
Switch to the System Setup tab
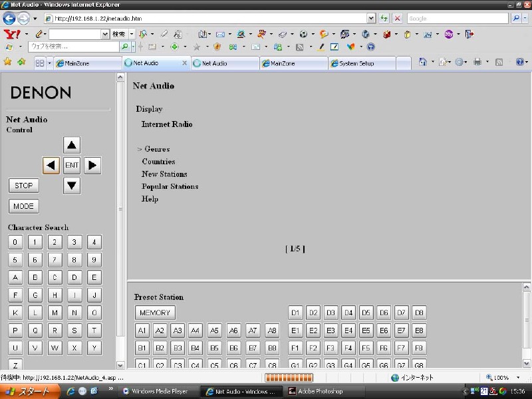(x=362, y=63)
